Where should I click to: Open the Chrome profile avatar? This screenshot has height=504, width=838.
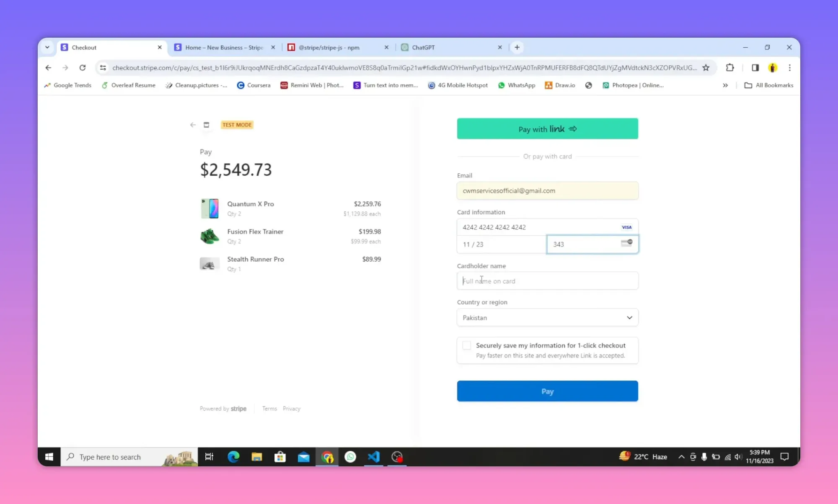773,67
